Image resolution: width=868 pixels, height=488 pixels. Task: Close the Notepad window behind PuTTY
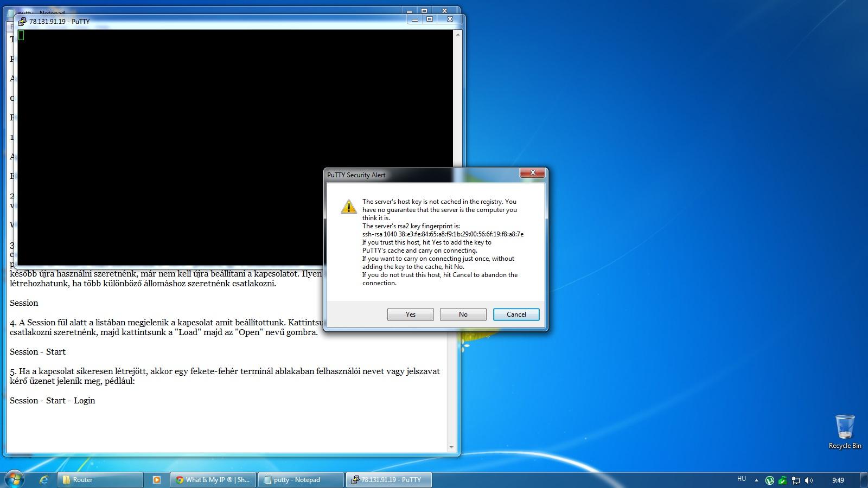click(444, 10)
